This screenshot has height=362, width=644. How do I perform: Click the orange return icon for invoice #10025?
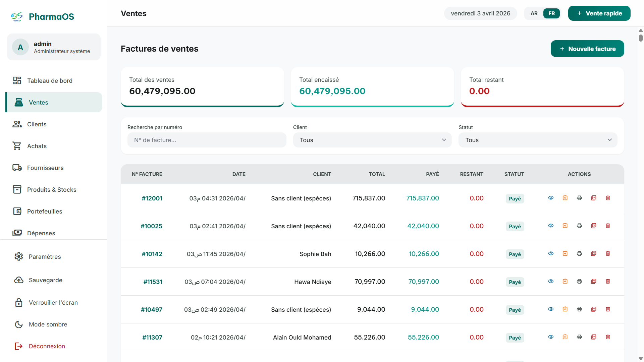pos(565,226)
